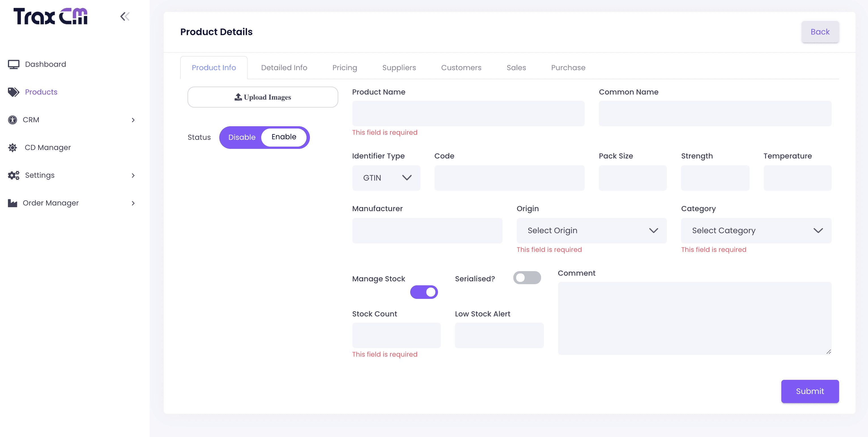Collapse sidebar with double-chevron icon
The width and height of the screenshot is (868, 437).
(125, 16)
